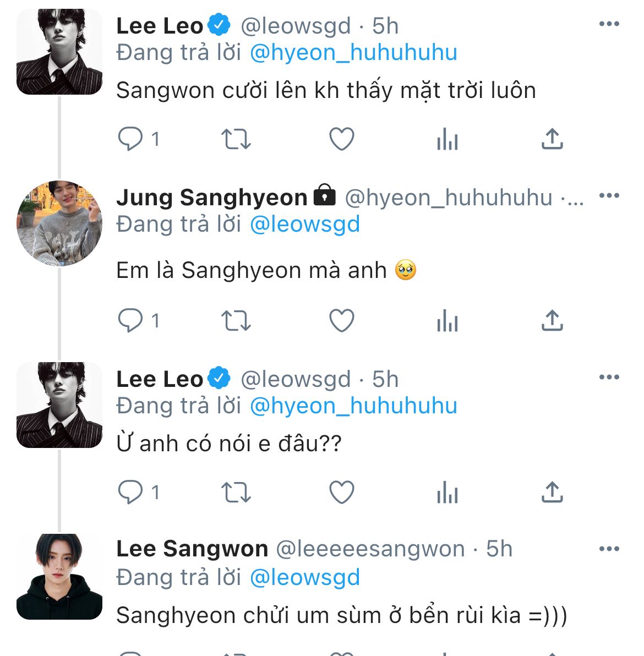The width and height of the screenshot is (644, 656).
Task: Share Jung Sanghyeon's tweet
Action: tap(552, 320)
